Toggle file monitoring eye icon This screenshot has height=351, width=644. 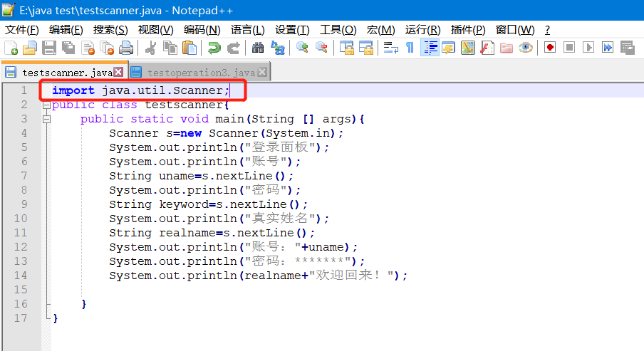point(526,48)
